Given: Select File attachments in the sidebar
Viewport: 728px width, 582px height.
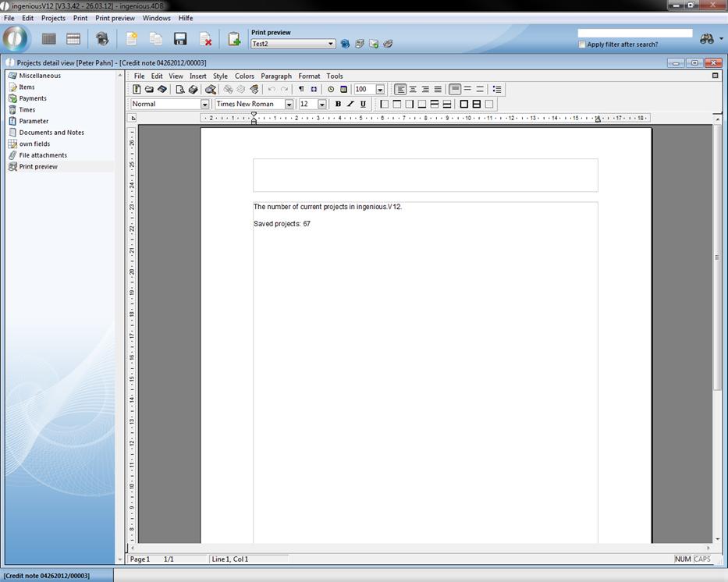Looking at the screenshot, I should point(43,155).
